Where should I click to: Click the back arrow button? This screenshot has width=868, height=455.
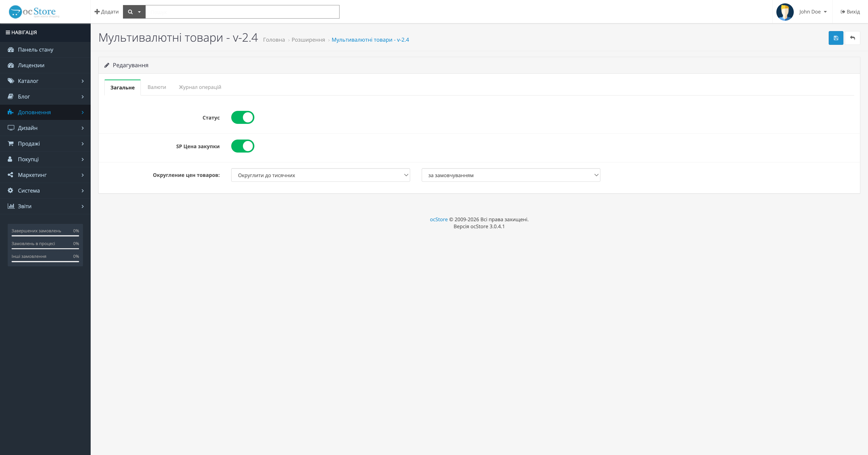click(x=852, y=38)
